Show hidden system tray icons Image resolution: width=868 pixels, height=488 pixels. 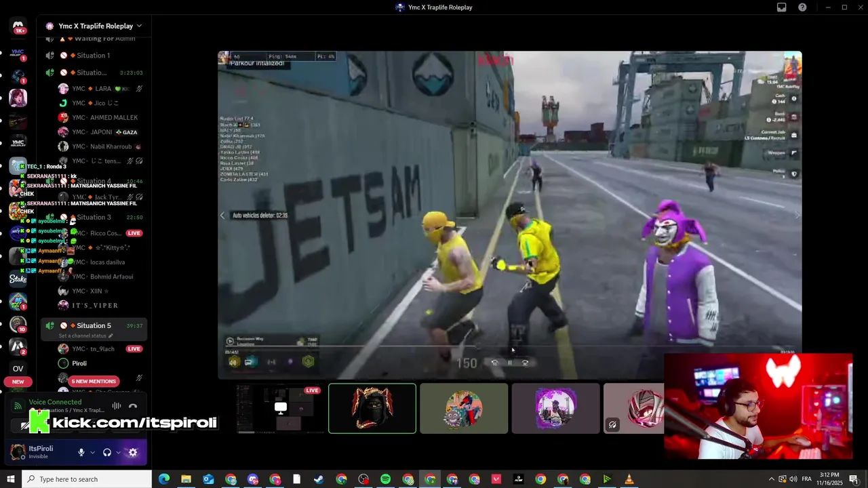pyautogui.click(x=772, y=479)
